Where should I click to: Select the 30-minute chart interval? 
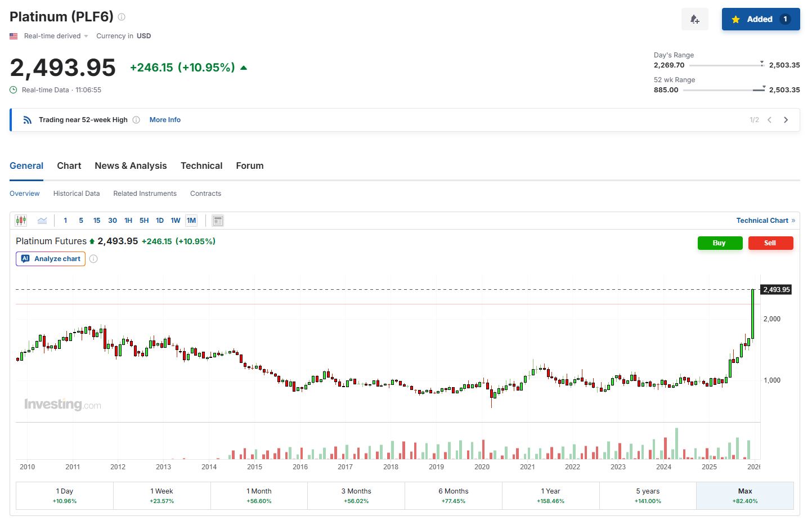(x=113, y=221)
